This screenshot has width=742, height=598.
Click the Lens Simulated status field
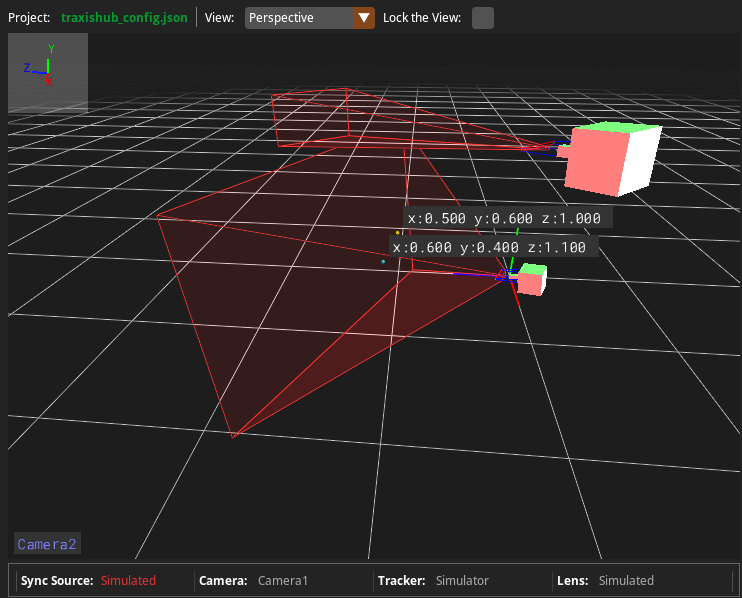[x=626, y=580]
